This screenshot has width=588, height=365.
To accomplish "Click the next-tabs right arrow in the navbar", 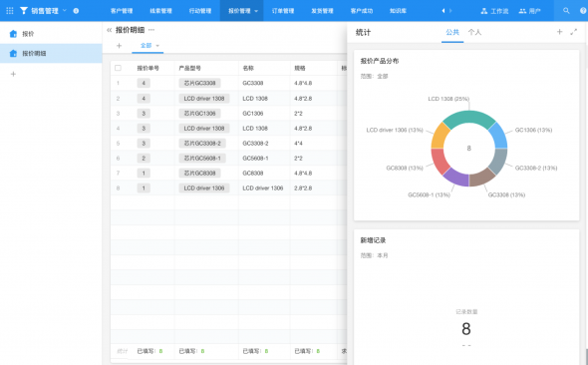I will point(450,11).
